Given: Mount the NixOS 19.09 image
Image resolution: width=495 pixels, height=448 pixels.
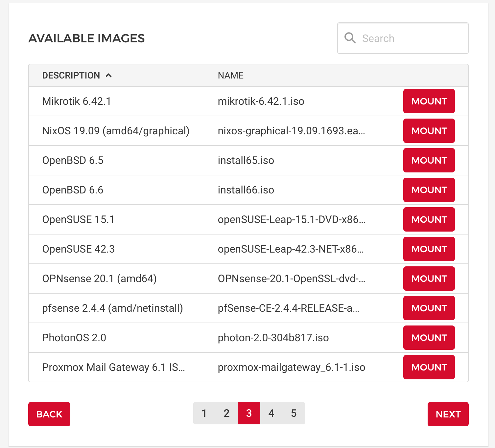Looking at the screenshot, I should pyautogui.click(x=429, y=131).
